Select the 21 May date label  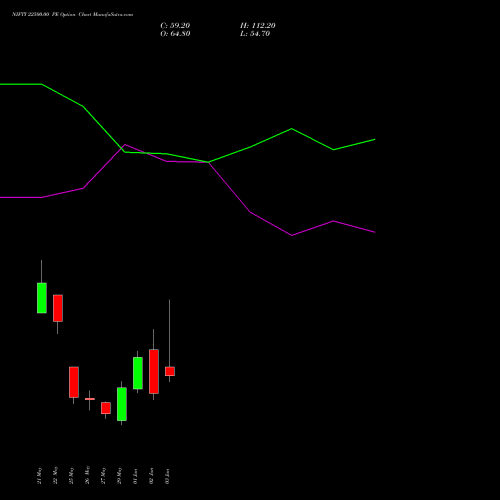click(39, 476)
